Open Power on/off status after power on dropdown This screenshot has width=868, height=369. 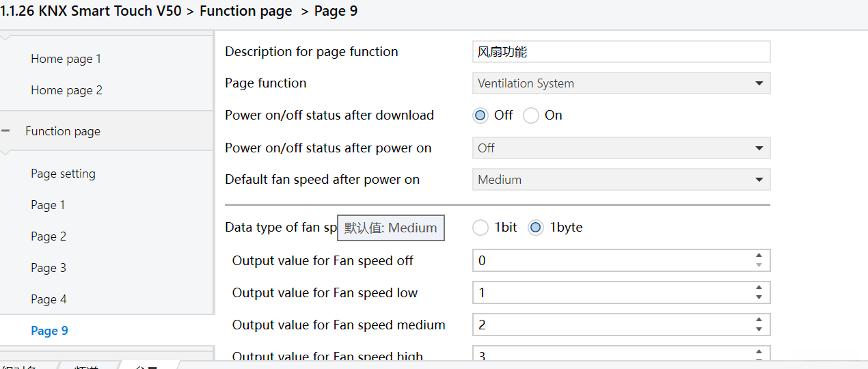click(621, 148)
